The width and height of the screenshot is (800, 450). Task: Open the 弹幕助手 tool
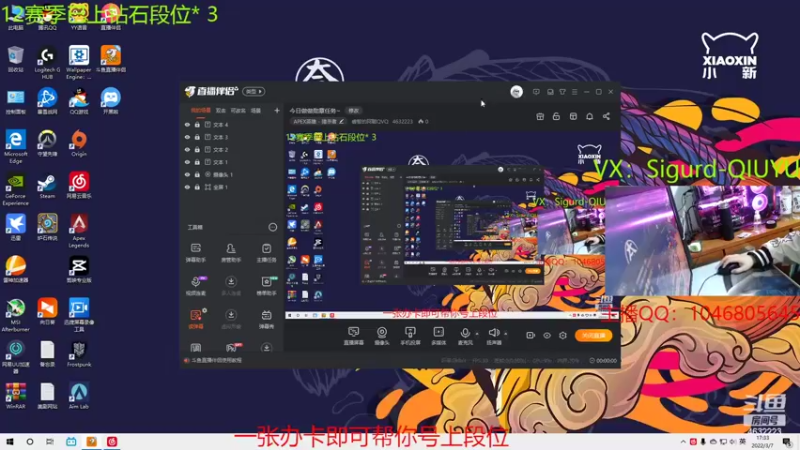(x=195, y=253)
